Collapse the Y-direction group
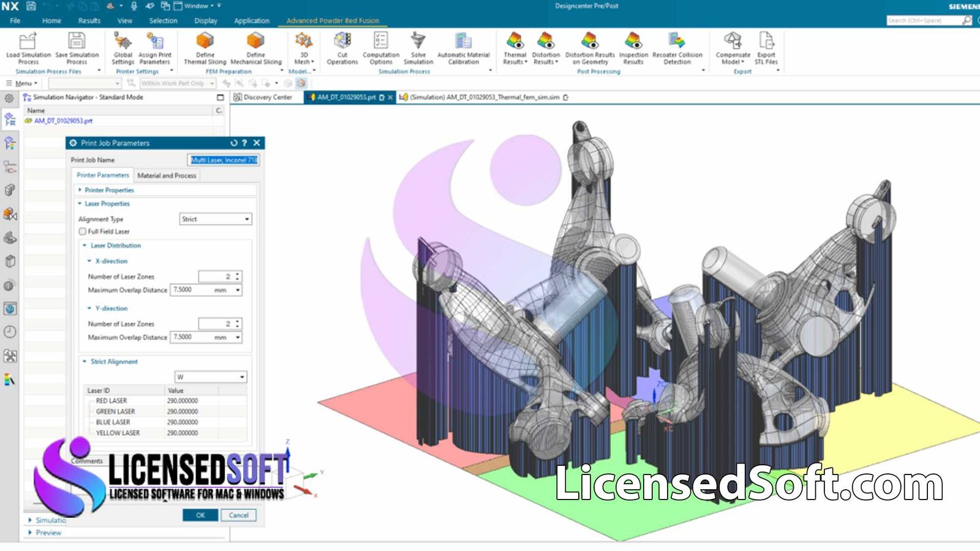The image size is (980, 551). tap(111, 309)
